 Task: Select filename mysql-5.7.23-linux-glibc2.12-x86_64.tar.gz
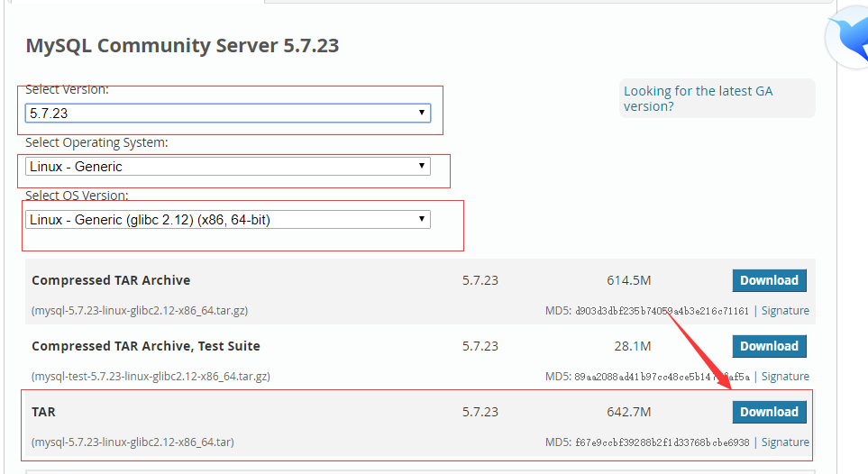click(140, 311)
